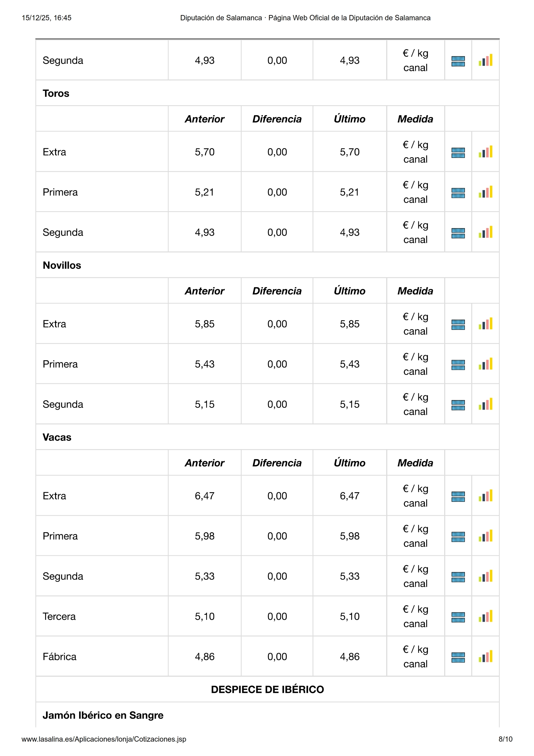Open bar chart icon in topmost Segunda row

click(x=485, y=60)
